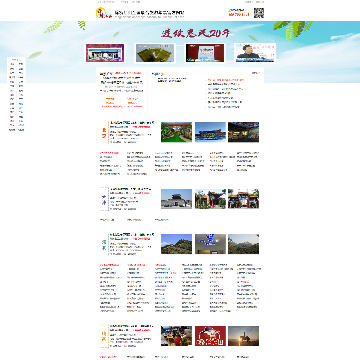
Task: Open the banner thumbnail showing a man in suit
Action: pyautogui.click(x=255, y=53)
